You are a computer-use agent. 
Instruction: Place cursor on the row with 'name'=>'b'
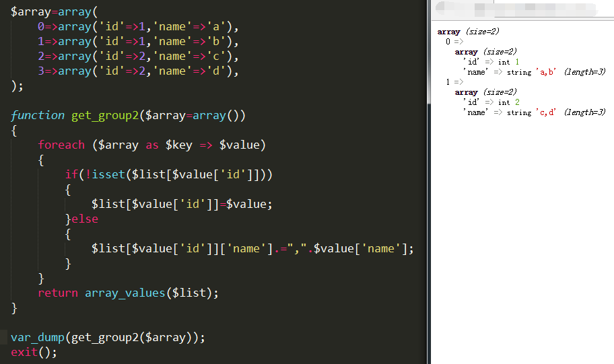coord(138,42)
